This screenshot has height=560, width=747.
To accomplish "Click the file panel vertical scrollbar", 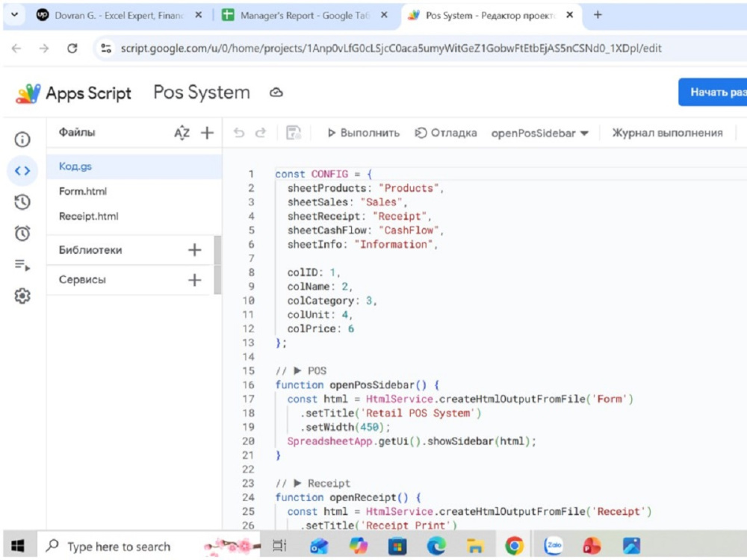I will coord(217,265).
